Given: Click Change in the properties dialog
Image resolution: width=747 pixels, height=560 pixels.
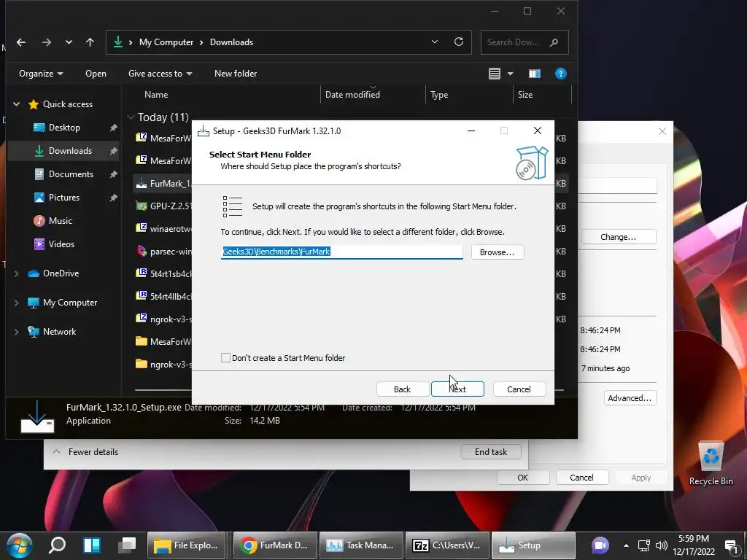Looking at the screenshot, I should tap(619, 237).
